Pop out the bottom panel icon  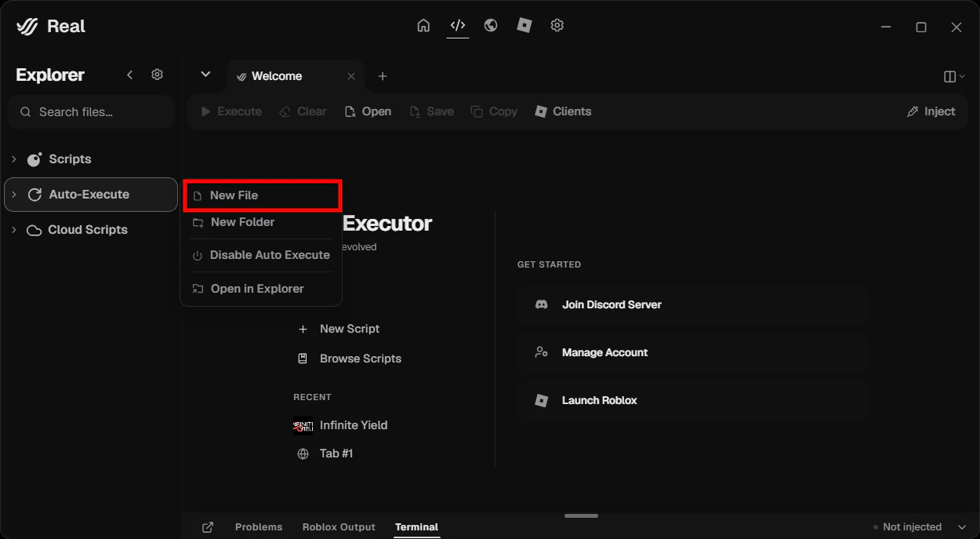[x=208, y=527]
